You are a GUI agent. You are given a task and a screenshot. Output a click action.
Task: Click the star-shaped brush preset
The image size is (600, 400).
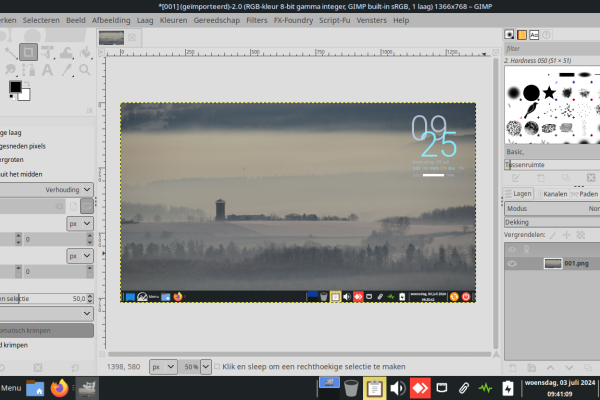550,93
